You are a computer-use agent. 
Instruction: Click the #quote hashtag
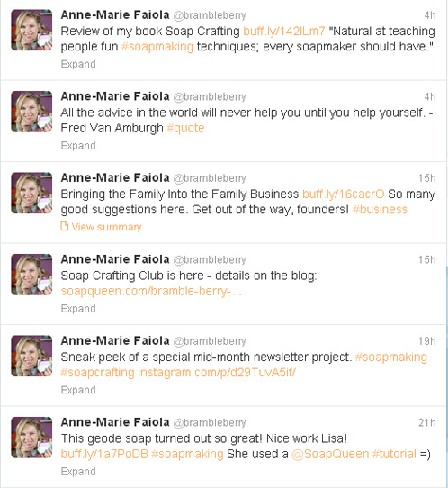(x=185, y=128)
